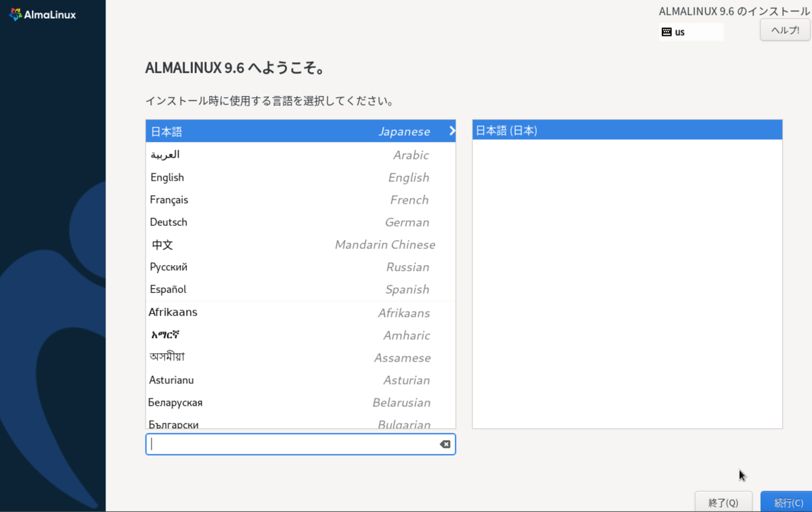
Task: Select Русский Russian language row
Action: [x=300, y=266]
